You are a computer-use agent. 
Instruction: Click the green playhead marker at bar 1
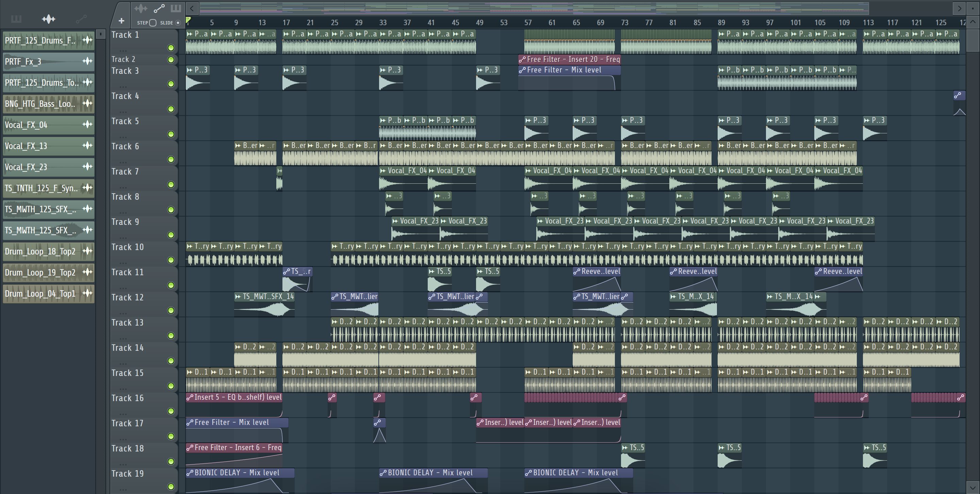188,20
